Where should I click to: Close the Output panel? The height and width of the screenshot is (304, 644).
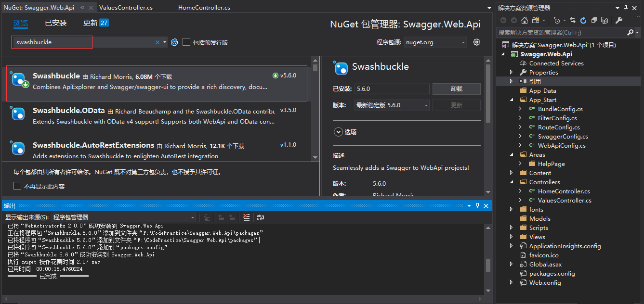[486, 205]
